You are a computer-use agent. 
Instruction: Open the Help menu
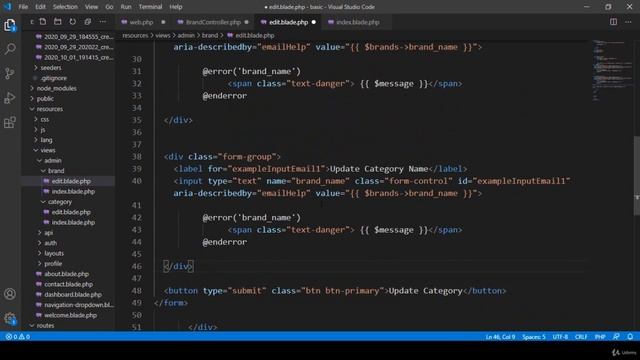176,7
